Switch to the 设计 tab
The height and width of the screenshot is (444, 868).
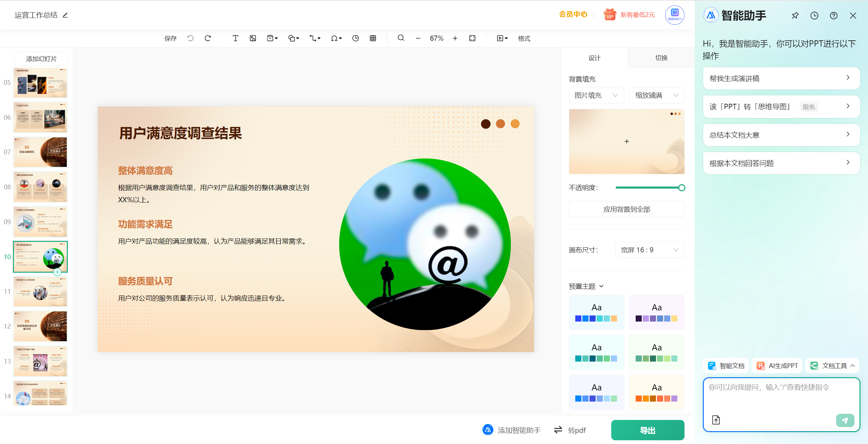point(594,58)
